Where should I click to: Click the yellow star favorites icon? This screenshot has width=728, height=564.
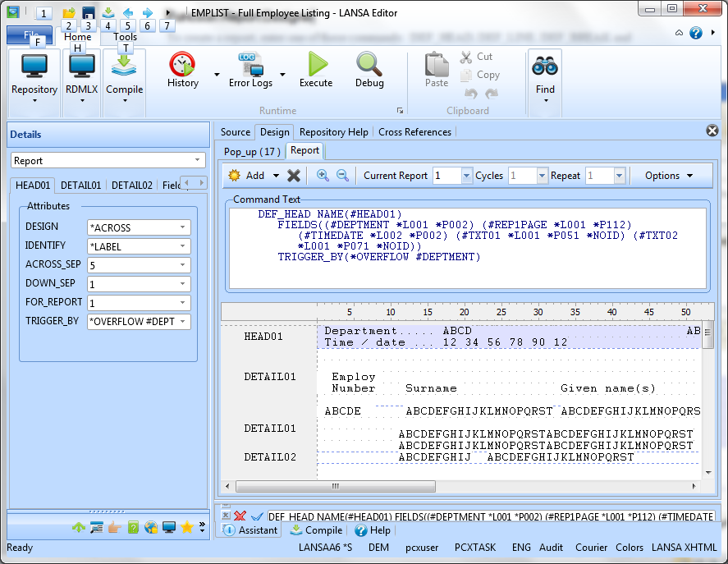[x=186, y=527]
